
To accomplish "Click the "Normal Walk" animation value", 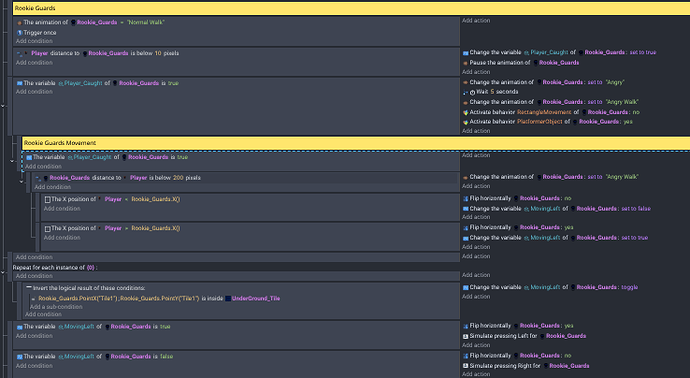I will 146,22.
